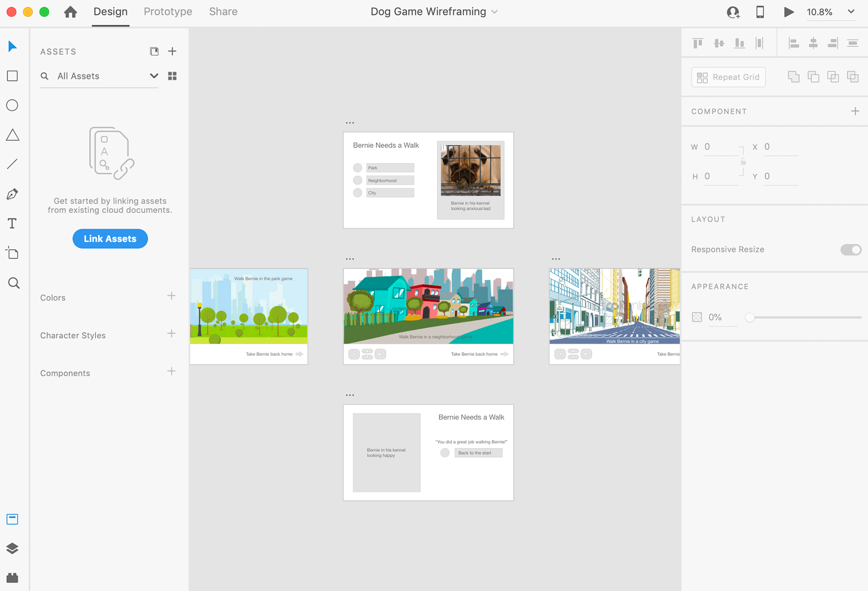Click Align Bottom icon

pyautogui.click(x=740, y=43)
